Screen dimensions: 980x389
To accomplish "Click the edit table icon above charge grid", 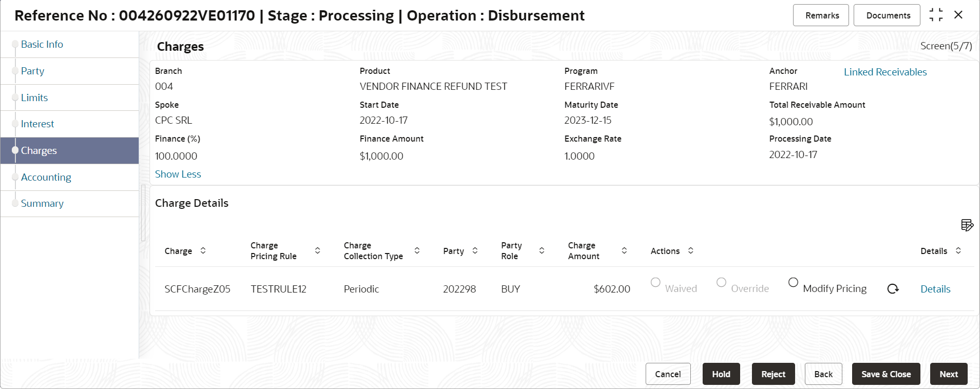I will [x=967, y=225].
